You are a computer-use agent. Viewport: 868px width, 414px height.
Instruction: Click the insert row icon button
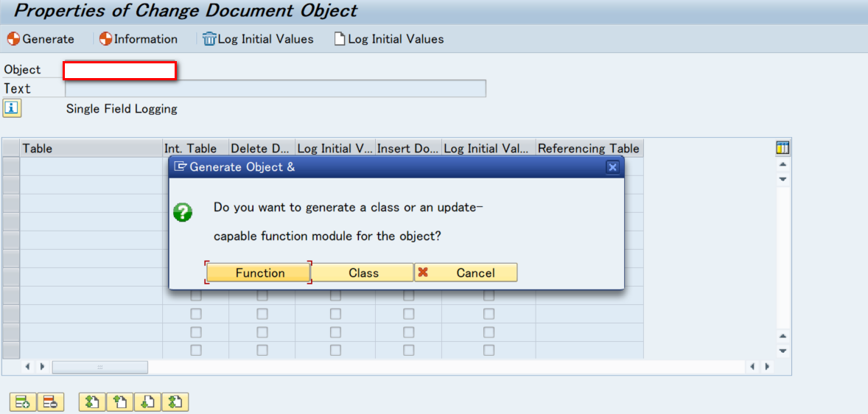[x=23, y=401]
